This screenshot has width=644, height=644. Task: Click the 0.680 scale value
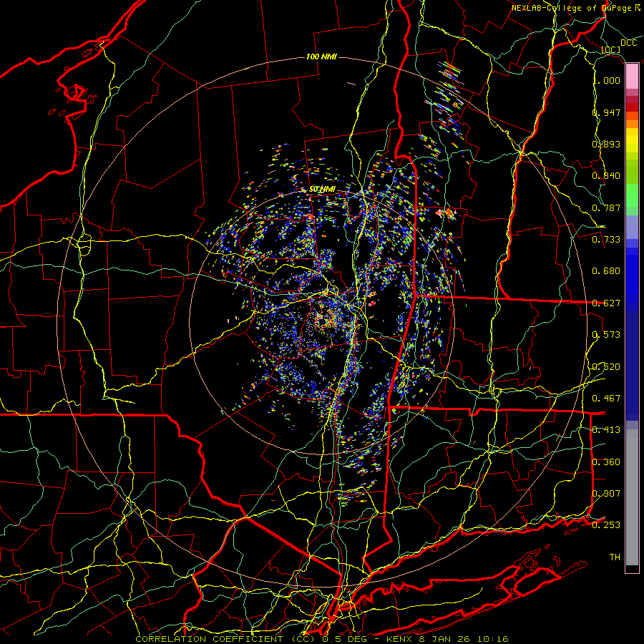click(606, 271)
